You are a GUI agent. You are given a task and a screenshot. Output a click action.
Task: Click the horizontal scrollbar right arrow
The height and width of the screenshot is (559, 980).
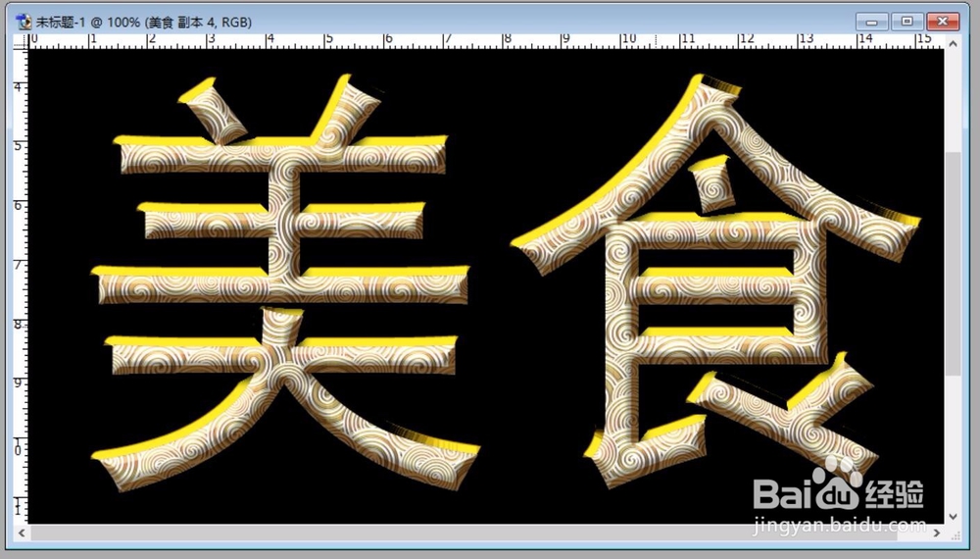tap(936, 533)
